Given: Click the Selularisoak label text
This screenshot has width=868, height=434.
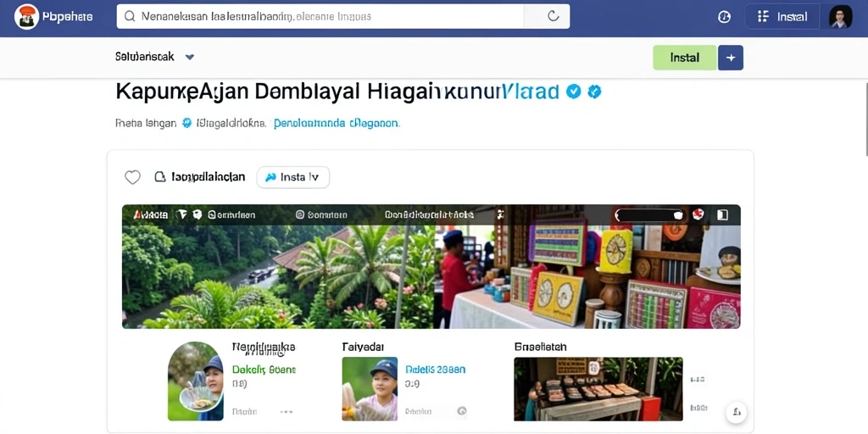Looking at the screenshot, I should click(x=145, y=57).
